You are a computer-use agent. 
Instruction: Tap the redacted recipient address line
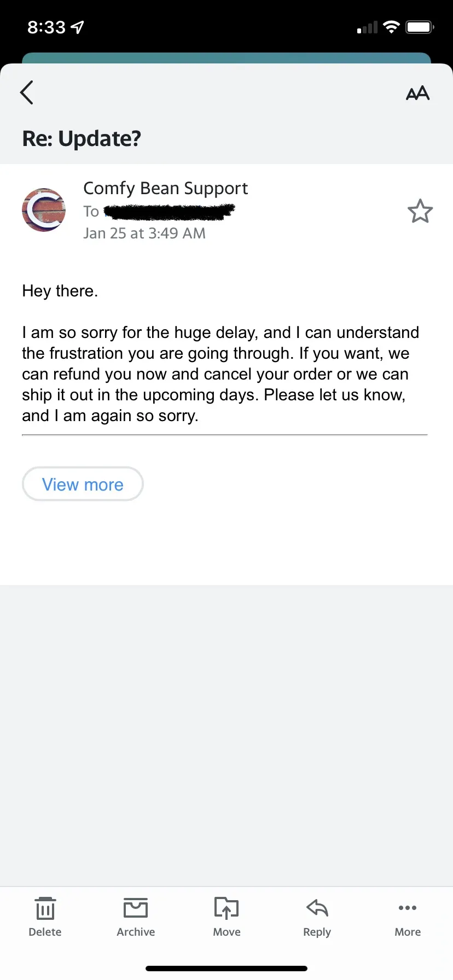tap(159, 211)
